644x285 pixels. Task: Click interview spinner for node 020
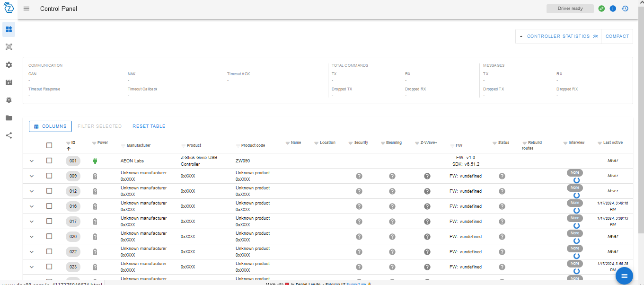576,240
